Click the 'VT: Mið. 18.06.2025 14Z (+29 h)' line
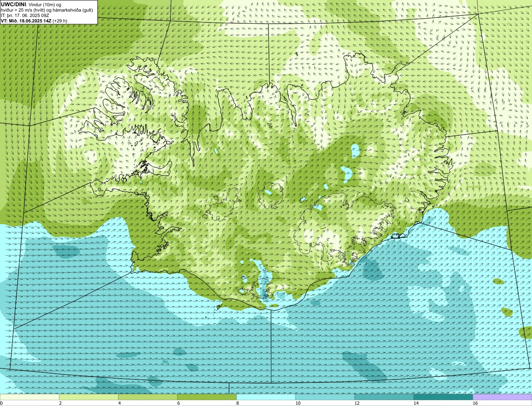Image resolution: width=532 pixels, height=406 pixels. (34, 21)
